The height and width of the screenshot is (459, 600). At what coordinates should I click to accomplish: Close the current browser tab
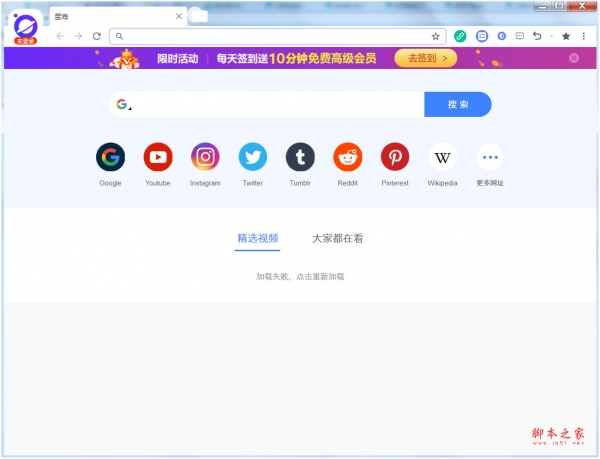click(179, 16)
